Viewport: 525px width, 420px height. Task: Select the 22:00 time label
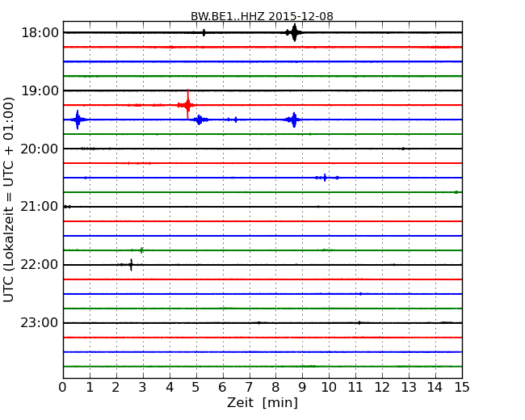(40, 265)
